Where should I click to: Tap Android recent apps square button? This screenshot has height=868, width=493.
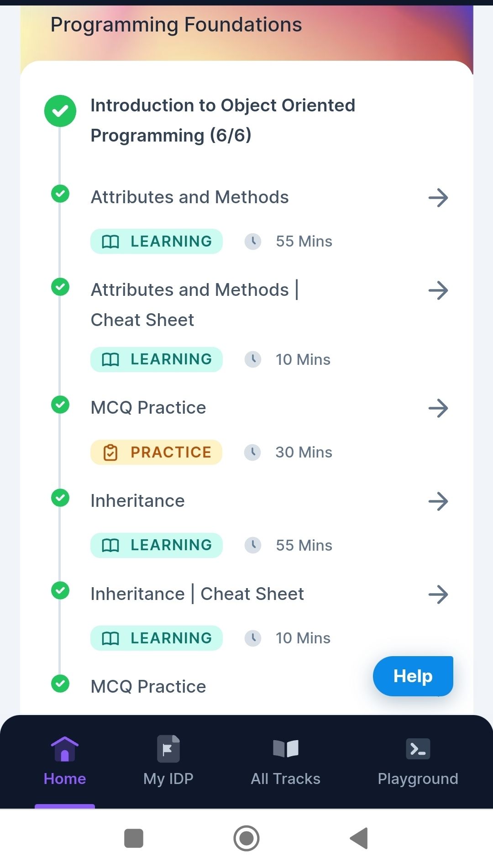point(134,838)
